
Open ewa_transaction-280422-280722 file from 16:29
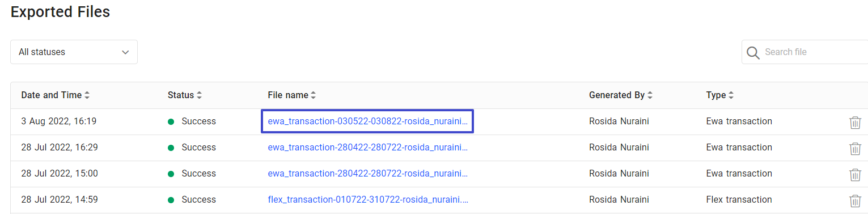tap(368, 147)
